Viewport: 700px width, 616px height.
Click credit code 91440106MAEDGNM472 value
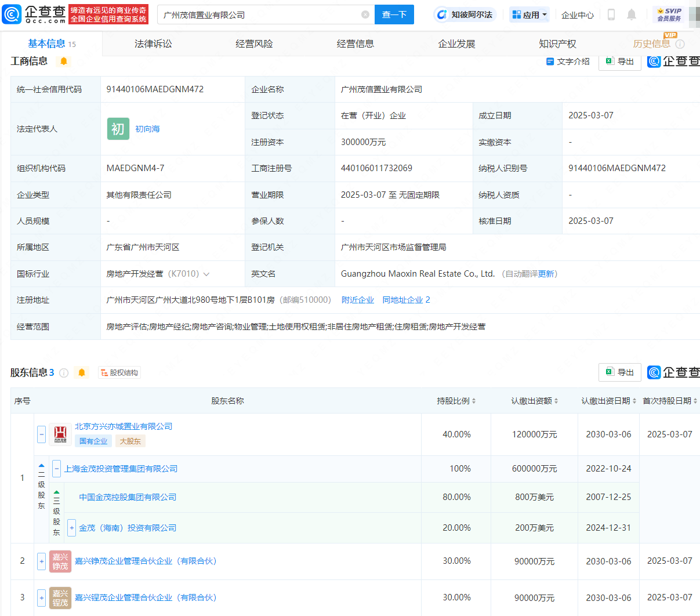pyautogui.click(x=155, y=89)
